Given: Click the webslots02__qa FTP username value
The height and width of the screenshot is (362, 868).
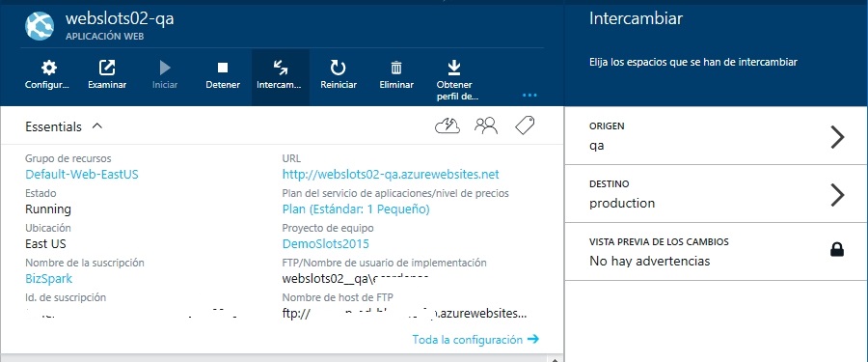Looking at the screenshot, I should [x=356, y=278].
